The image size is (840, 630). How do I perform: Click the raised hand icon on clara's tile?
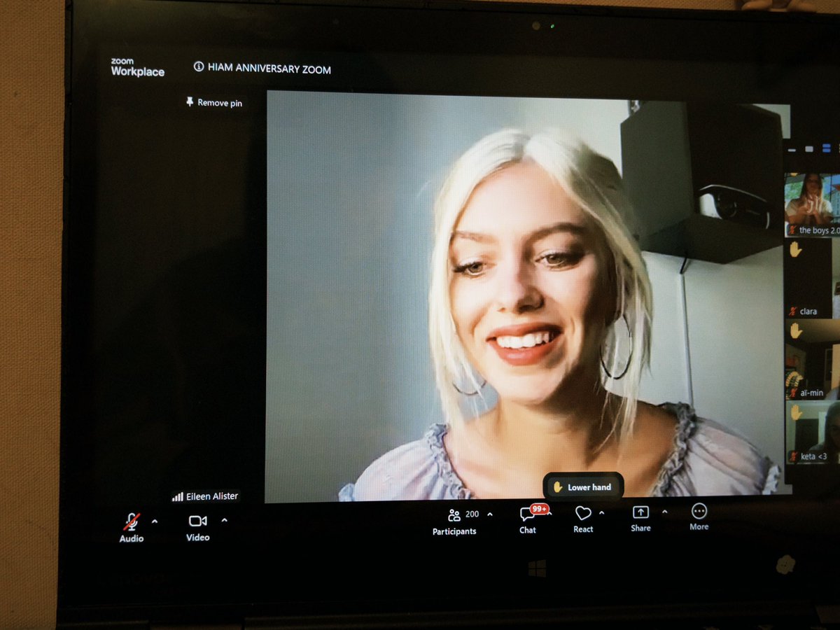click(795, 248)
